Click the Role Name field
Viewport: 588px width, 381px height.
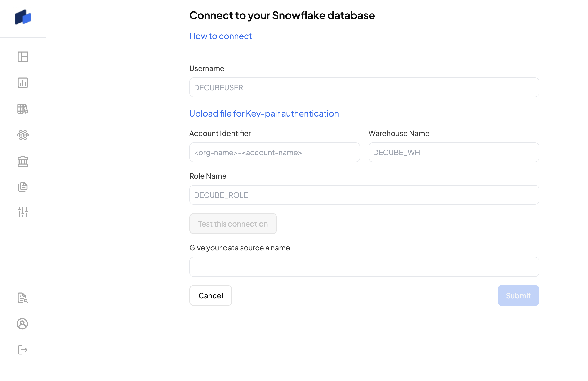(x=364, y=195)
